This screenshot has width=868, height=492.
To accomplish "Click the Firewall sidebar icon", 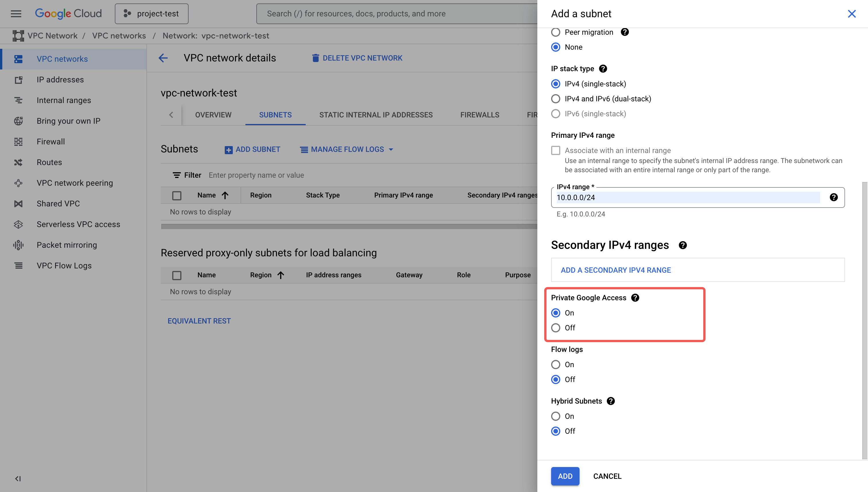I will 18,142.
